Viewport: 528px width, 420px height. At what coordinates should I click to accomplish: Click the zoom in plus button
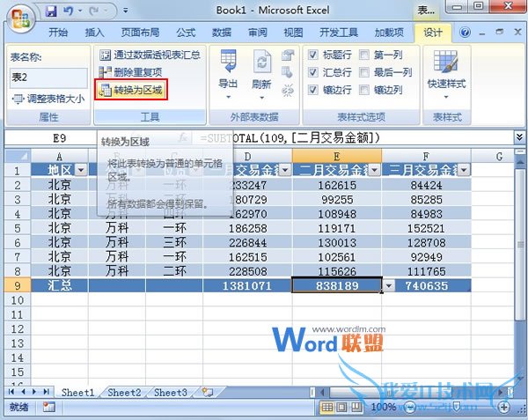[x=503, y=407]
